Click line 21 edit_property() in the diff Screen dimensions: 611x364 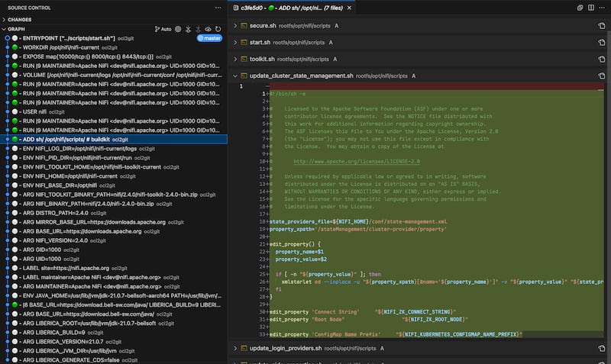pos(295,244)
